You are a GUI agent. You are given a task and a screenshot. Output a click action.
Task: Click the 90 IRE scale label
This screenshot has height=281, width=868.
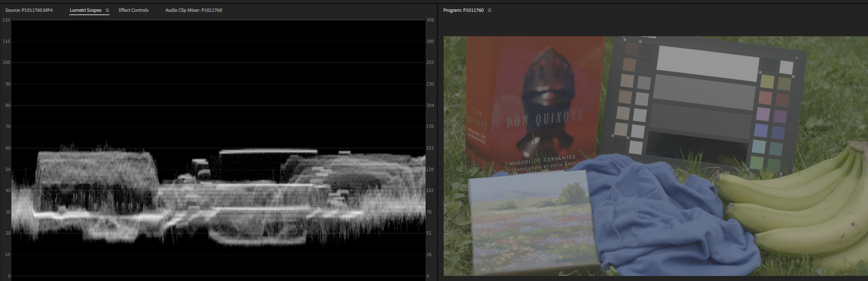8,84
